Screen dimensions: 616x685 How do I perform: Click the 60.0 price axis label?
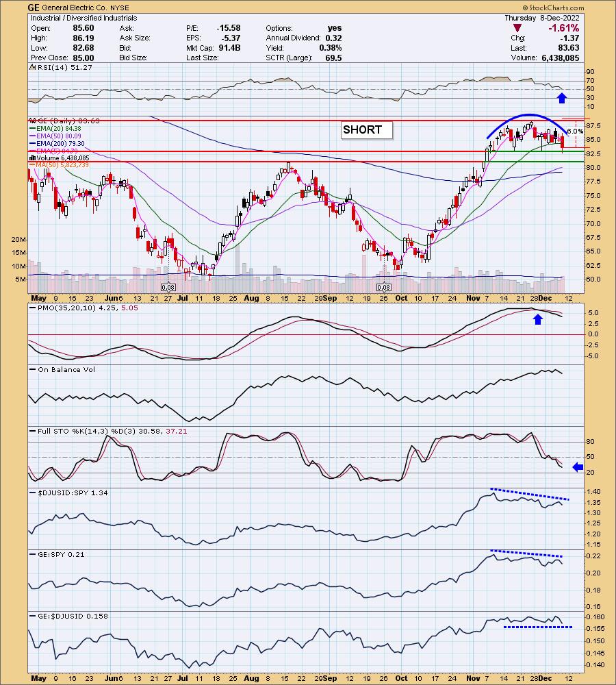[593, 279]
